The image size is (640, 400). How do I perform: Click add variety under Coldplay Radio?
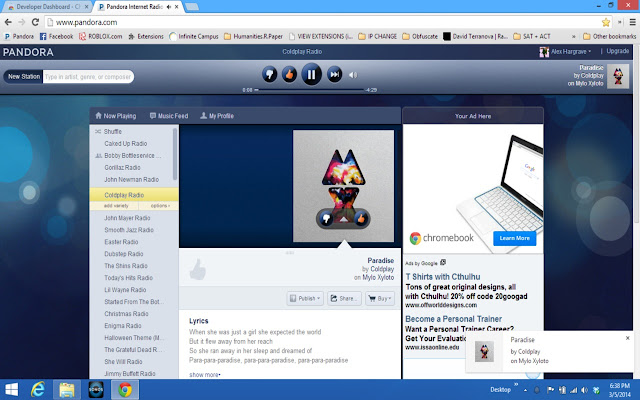click(116, 206)
